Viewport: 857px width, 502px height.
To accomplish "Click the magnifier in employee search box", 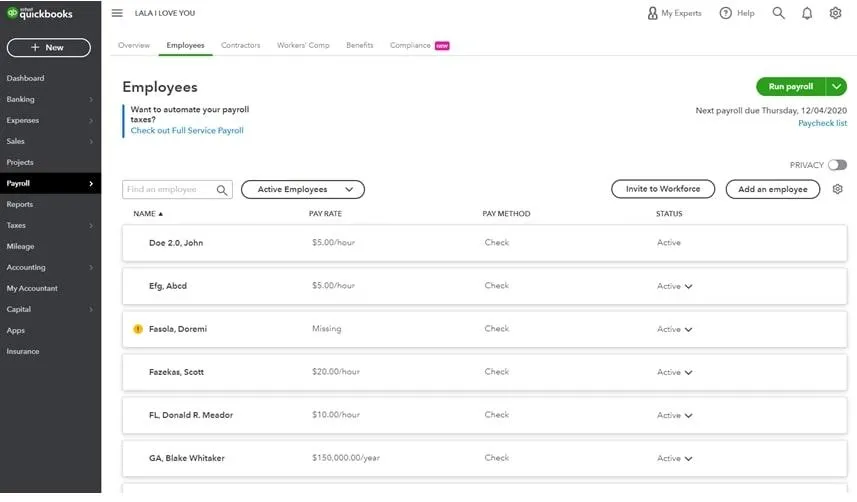I will [221, 190].
